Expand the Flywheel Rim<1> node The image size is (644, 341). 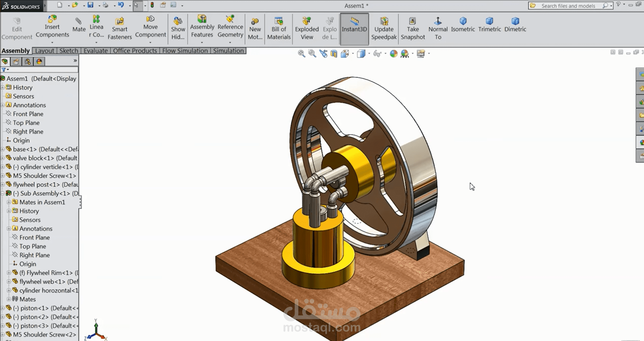[9, 273]
